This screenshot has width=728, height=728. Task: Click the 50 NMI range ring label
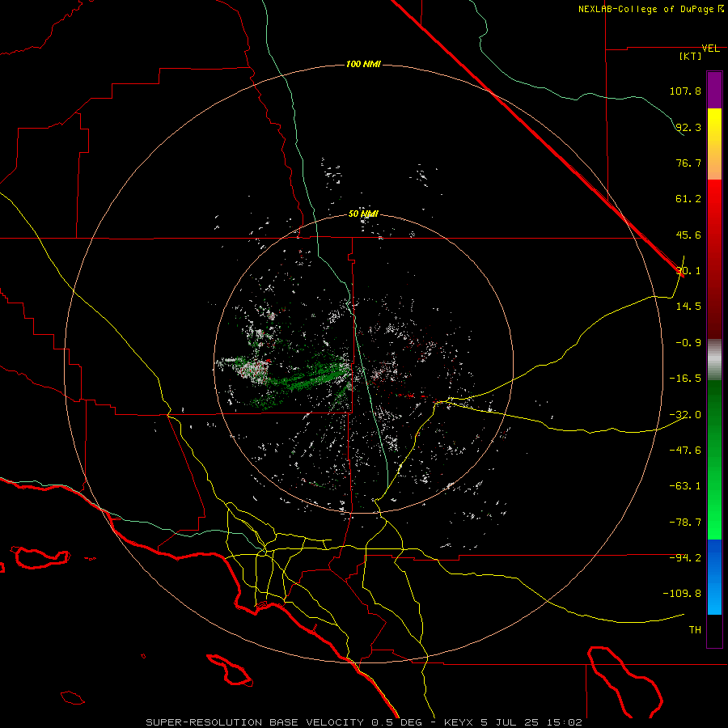point(363,214)
